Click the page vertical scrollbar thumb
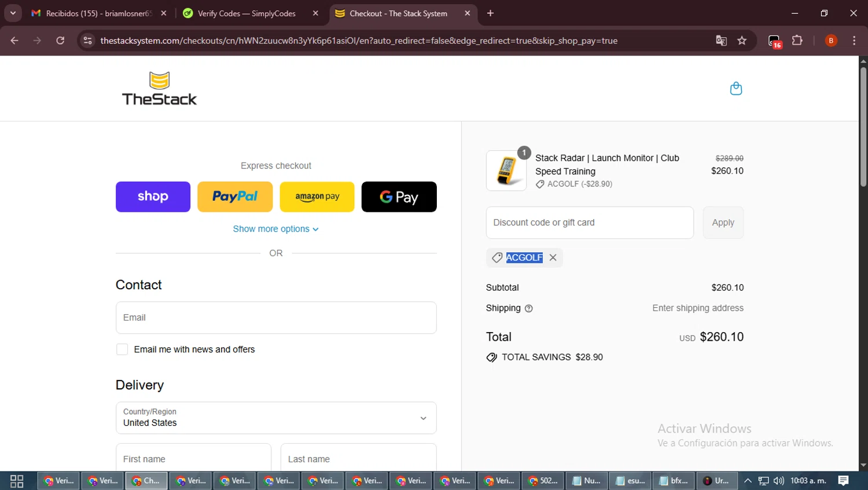 (x=863, y=127)
